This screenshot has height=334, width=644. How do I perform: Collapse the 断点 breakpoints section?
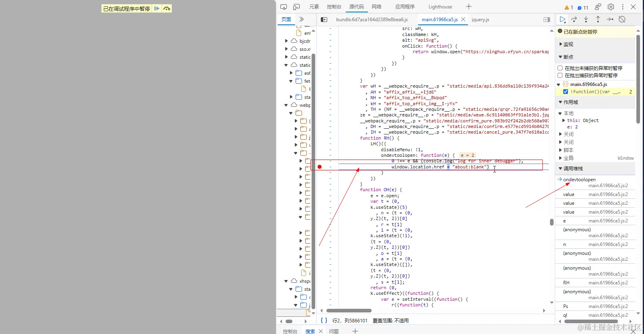[596, 57]
